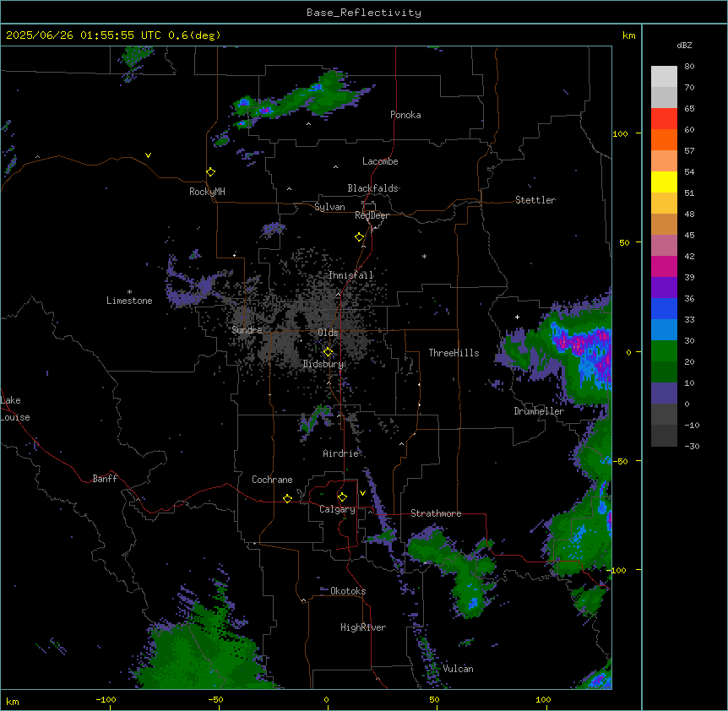Click the ThreeHills label

click(x=454, y=353)
